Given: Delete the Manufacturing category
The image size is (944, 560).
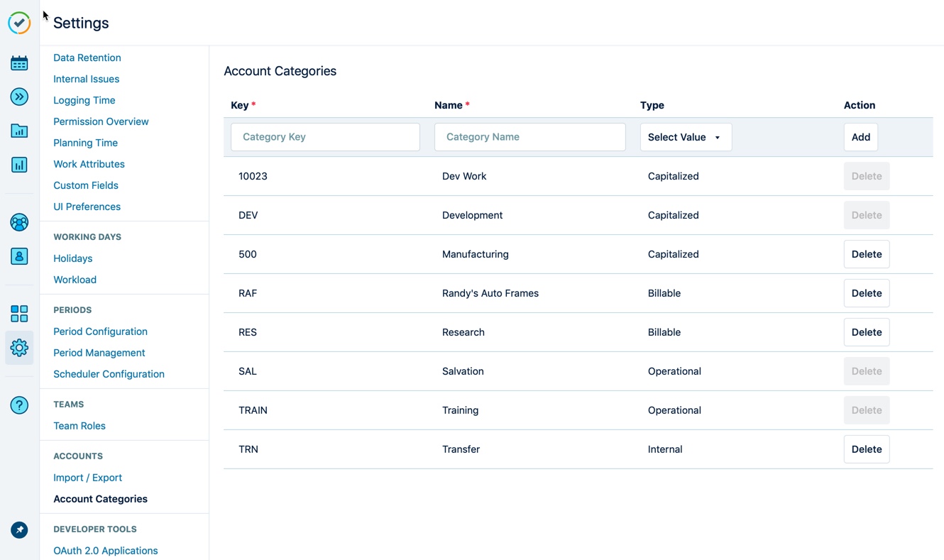Looking at the screenshot, I should tap(867, 254).
